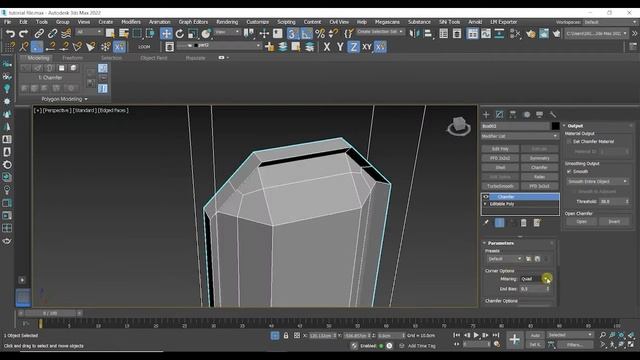
Task: Restrict to Z axis button
Action: click(x=353, y=47)
